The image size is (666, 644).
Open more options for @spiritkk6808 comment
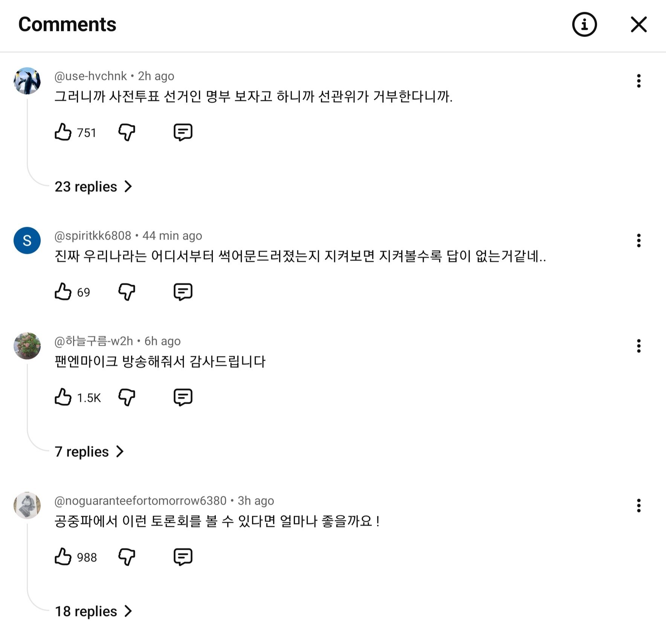[x=639, y=241]
